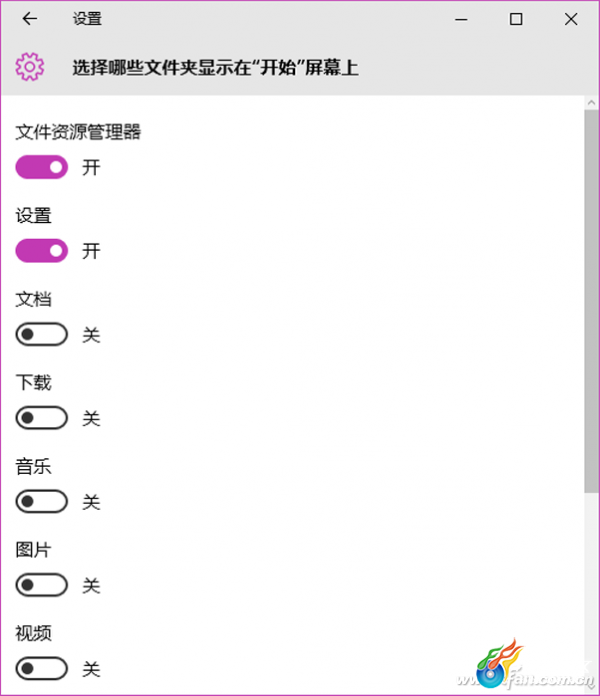Click the 文件资源管理器 label
The width and height of the screenshot is (600, 696).
coord(78,132)
